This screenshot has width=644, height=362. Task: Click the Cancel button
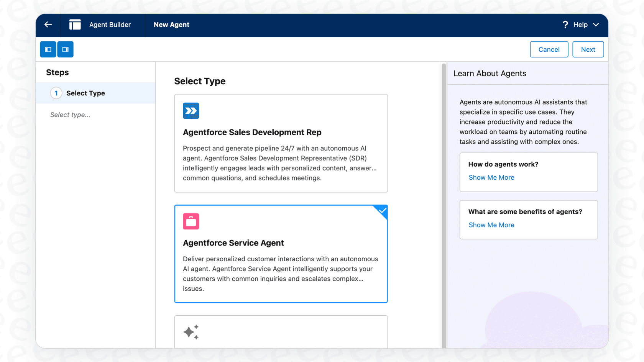click(x=549, y=49)
